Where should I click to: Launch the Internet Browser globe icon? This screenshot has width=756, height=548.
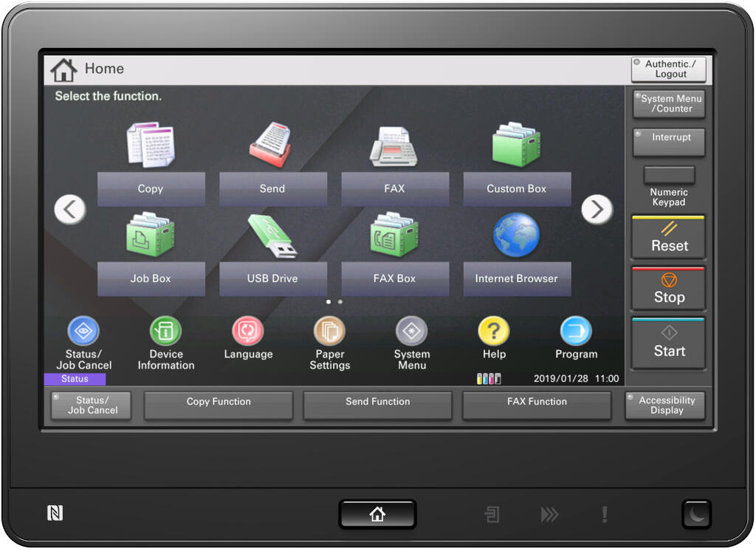516,235
